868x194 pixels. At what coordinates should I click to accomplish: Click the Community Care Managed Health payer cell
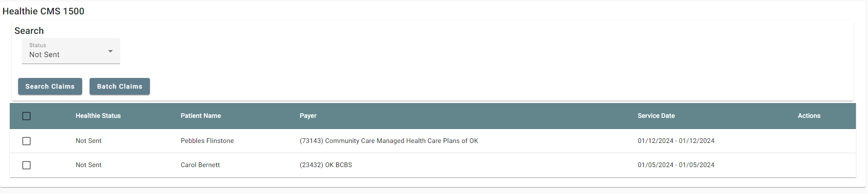click(389, 141)
